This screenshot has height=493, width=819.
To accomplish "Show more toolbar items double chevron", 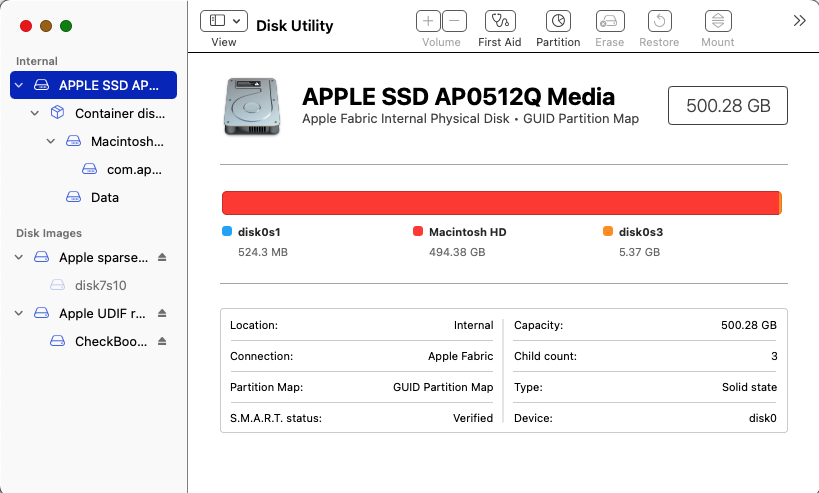I will click(x=799, y=21).
